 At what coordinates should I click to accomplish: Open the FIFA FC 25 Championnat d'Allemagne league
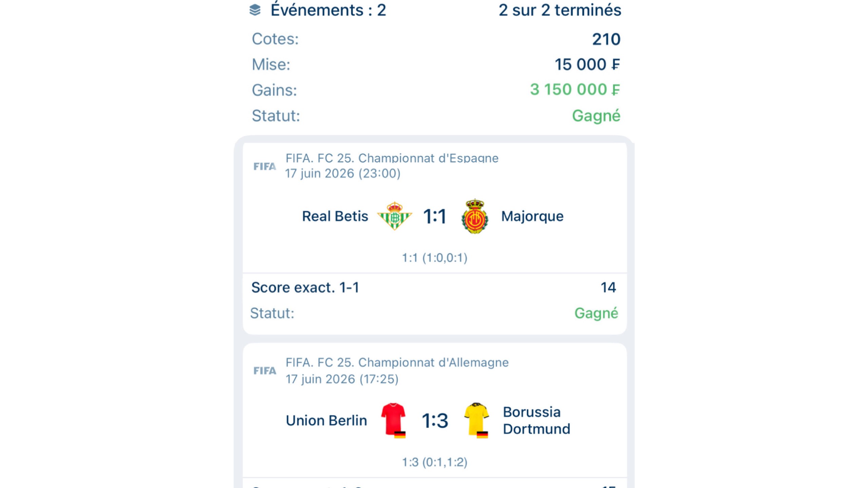tap(397, 363)
